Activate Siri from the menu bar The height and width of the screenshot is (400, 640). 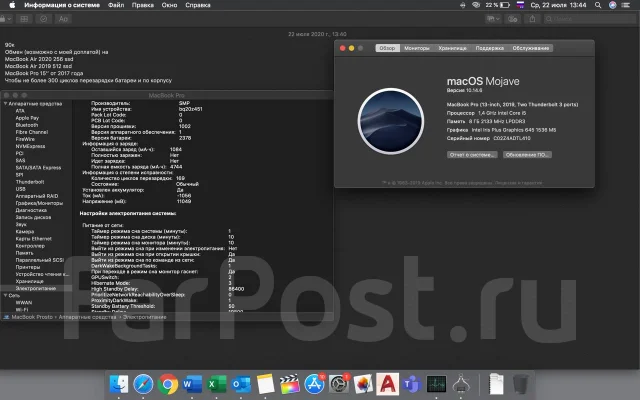pyautogui.click(x=612, y=5)
